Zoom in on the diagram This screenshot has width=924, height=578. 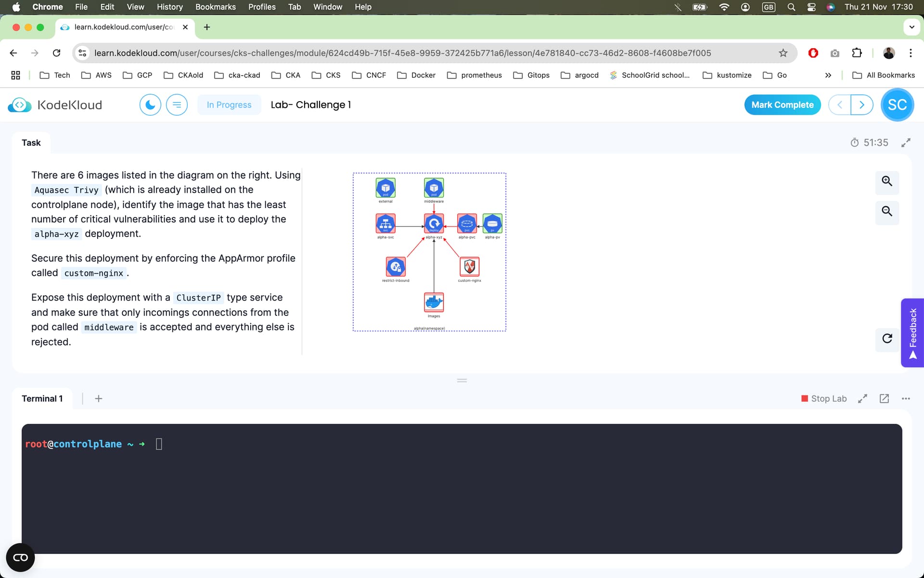click(886, 181)
